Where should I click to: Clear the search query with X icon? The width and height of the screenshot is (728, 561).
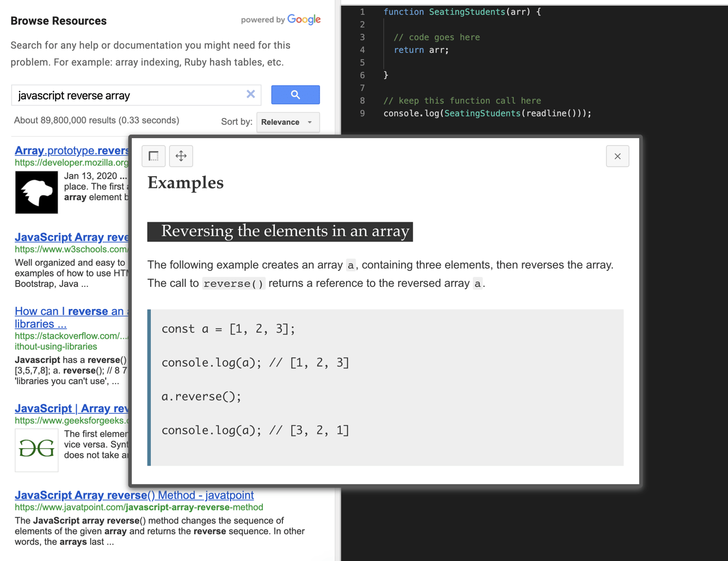(x=251, y=94)
